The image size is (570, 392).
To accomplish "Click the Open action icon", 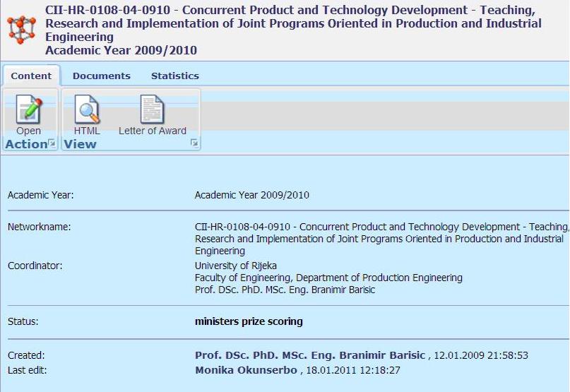I will pyautogui.click(x=29, y=110).
